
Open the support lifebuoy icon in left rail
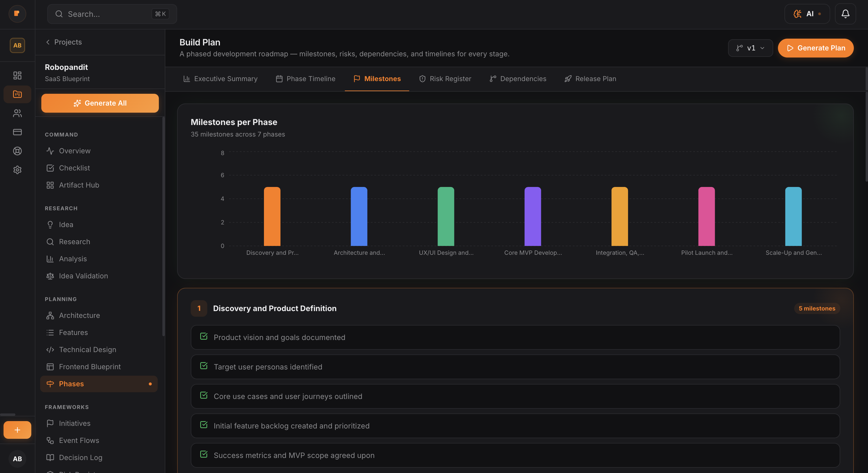[17, 151]
